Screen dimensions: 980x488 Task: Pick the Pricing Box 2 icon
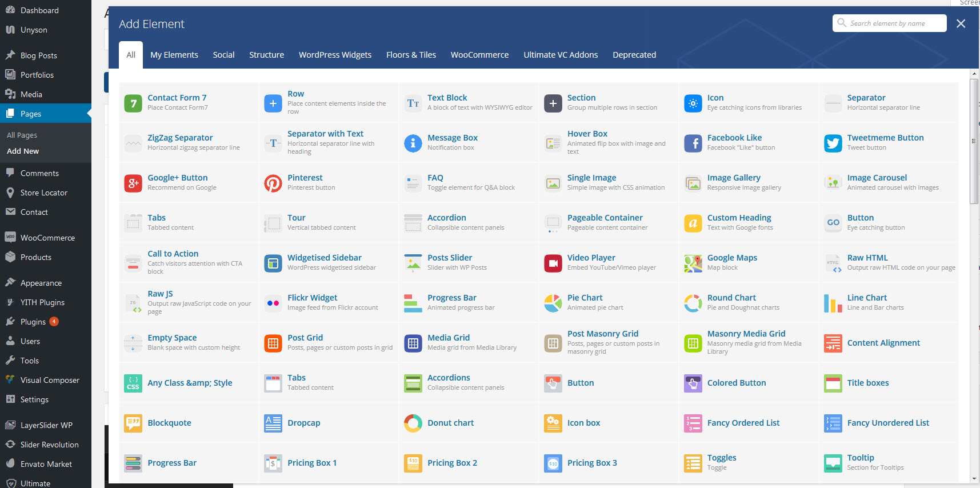413,463
